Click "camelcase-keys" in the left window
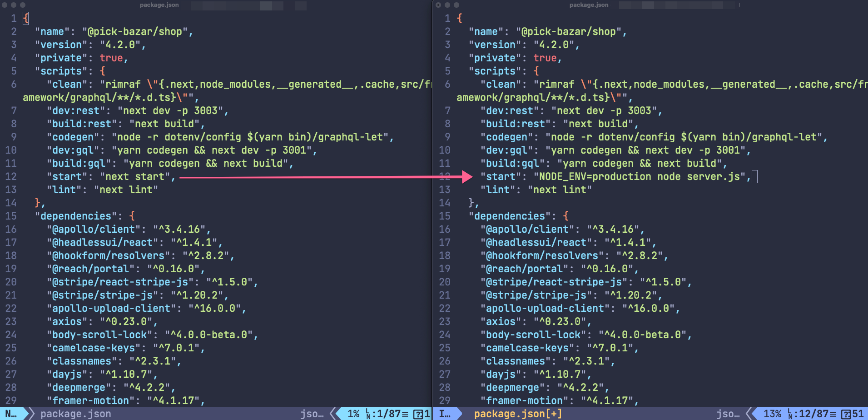 (x=94, y=348)
